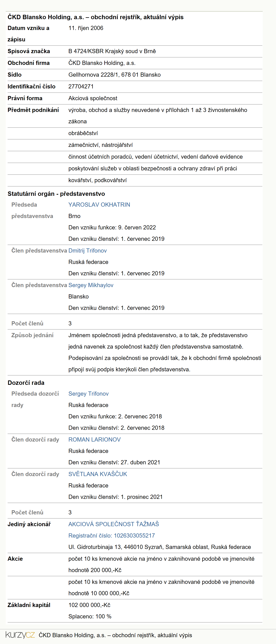Open AKCIOVÁ SPOLEČNOST ŤAŽMAŠ shareholder link
Screen dimensions: 276x644
(114, 524)
